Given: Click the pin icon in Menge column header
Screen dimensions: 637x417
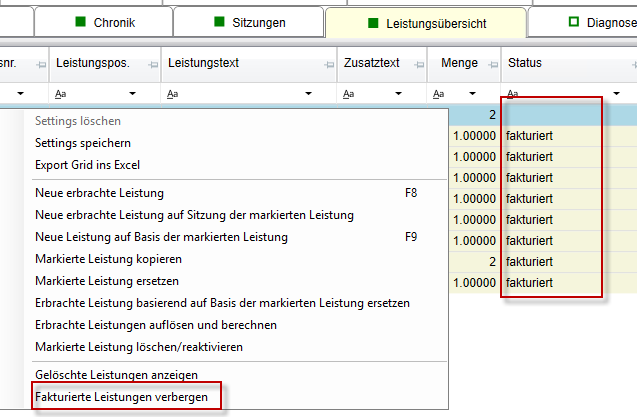Looking at the screenshot, I should coord(490,65).
